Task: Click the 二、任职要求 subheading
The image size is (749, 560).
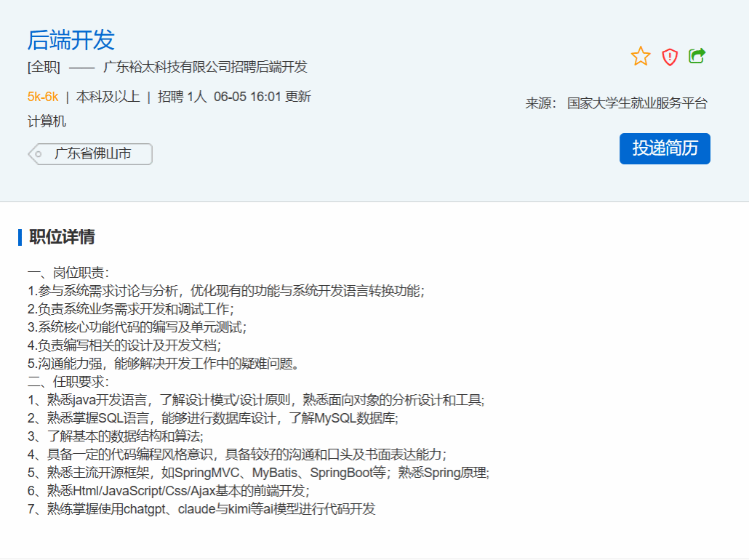Action: 68,382
